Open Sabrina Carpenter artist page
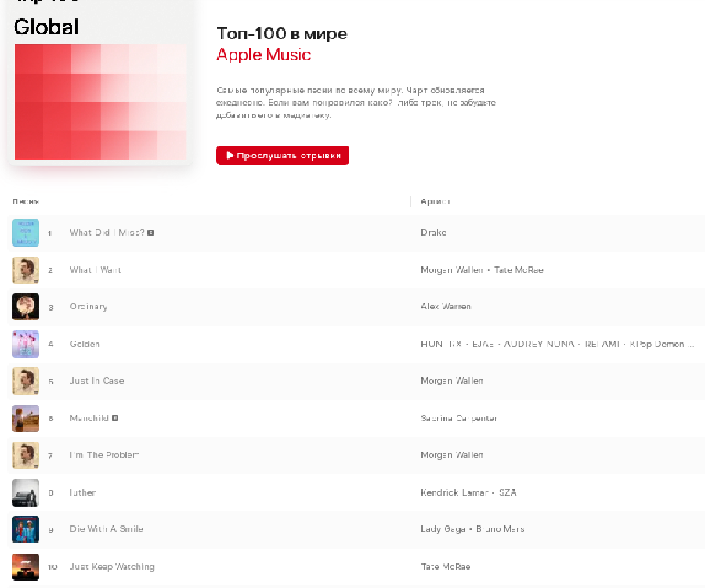Viewport: 705px width, 588px height. tap(459, 418)
